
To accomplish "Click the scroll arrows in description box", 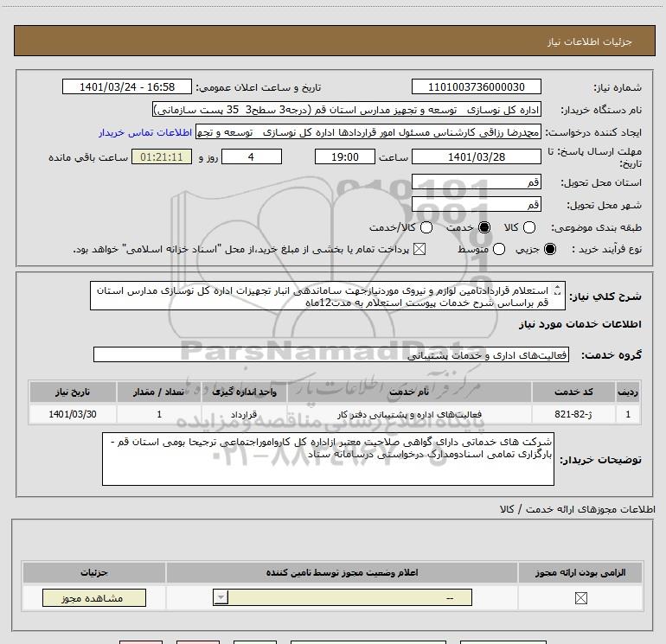I will click(558, 290).
